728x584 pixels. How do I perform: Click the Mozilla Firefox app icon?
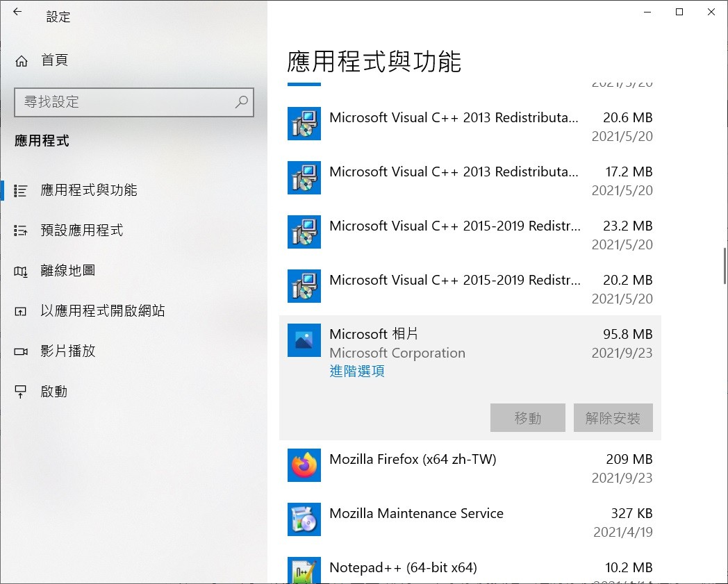[304, 465]
